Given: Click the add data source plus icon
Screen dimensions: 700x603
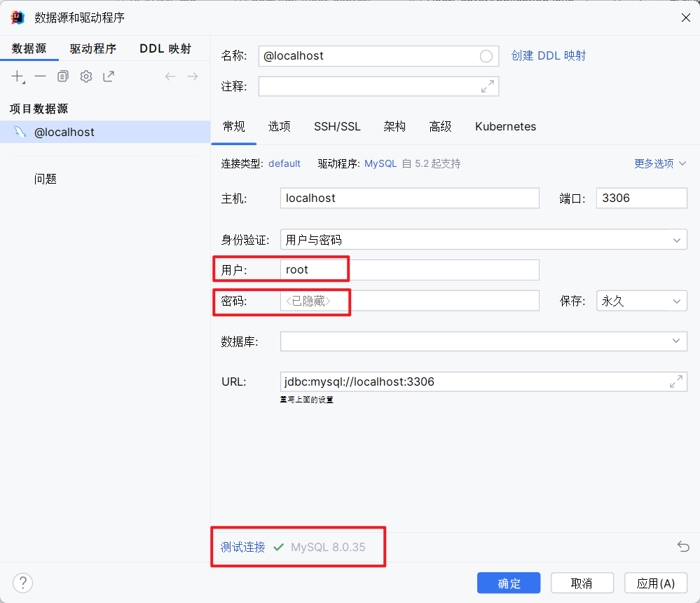Looking at the screenshot, I should click(18, 76).
